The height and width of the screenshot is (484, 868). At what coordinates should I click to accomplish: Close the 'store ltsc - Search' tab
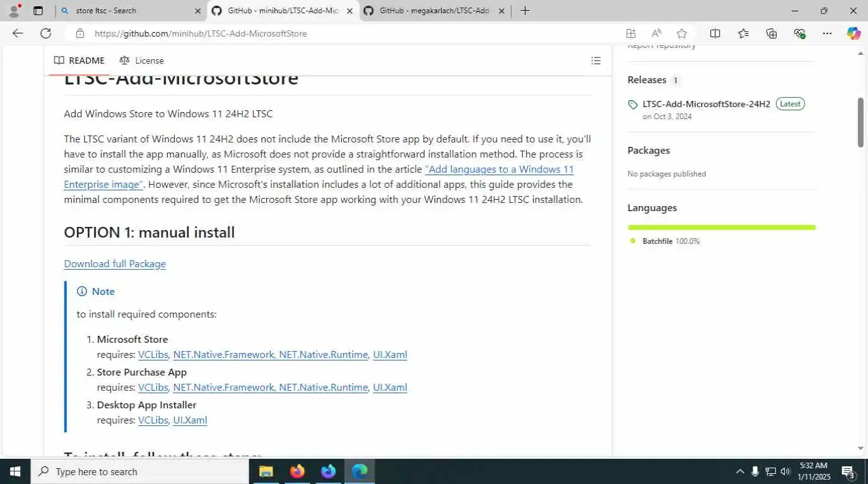pyautogui.click(x=197, y=11)
